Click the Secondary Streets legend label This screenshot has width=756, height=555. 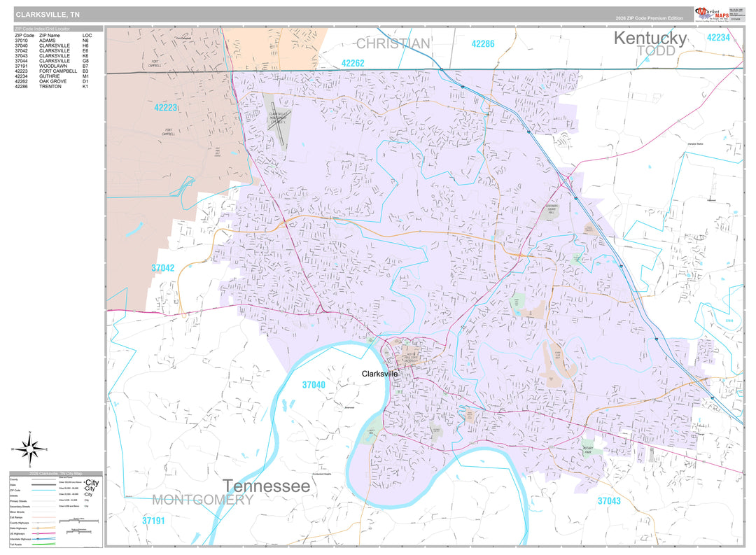click(20, 506)
